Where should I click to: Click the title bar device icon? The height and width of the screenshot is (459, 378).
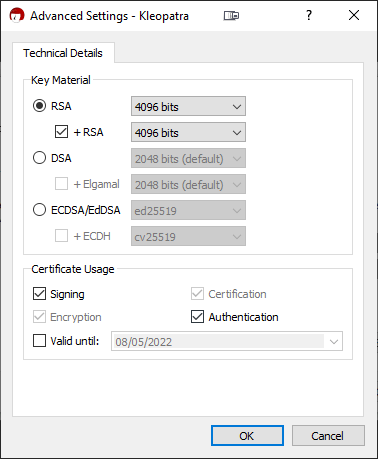coord(231,15)
